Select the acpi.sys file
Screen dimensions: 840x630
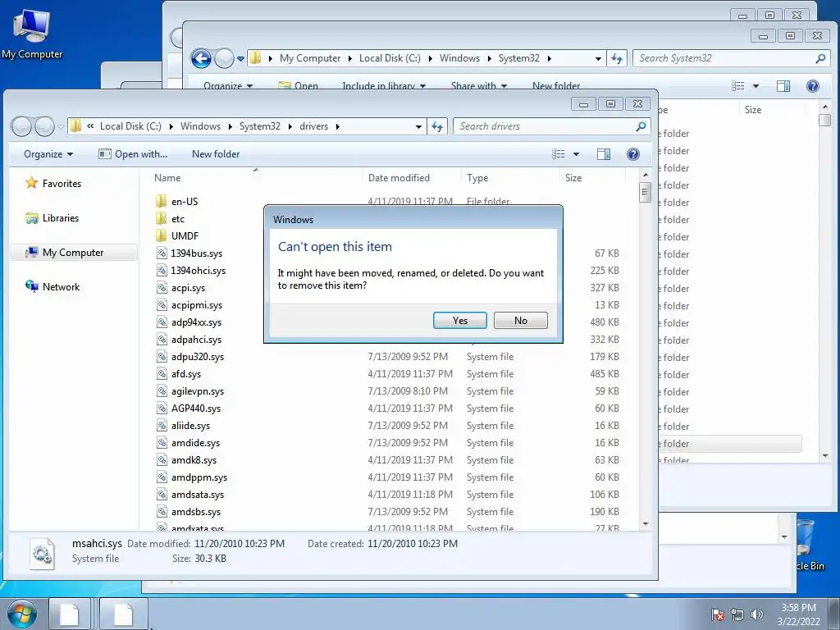click(188, 288)
